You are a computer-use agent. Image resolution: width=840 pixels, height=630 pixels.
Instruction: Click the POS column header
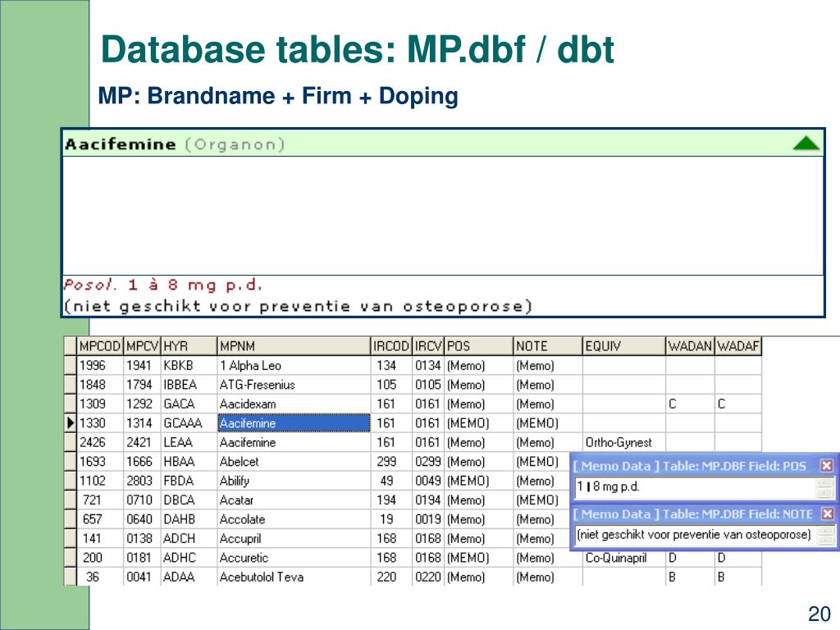pyautogui.click(x=479, y=346)
